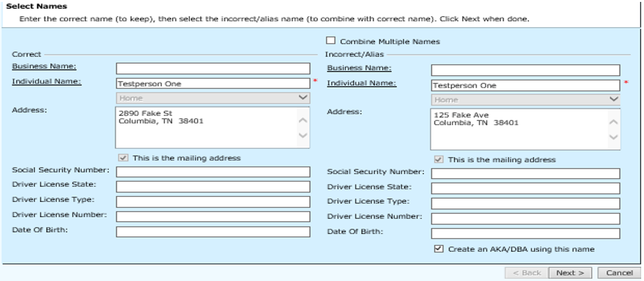Open the Incorrect/Alias Home address type dropdown
This screenshot has height=281, width=644.
(x=525, y=99)
